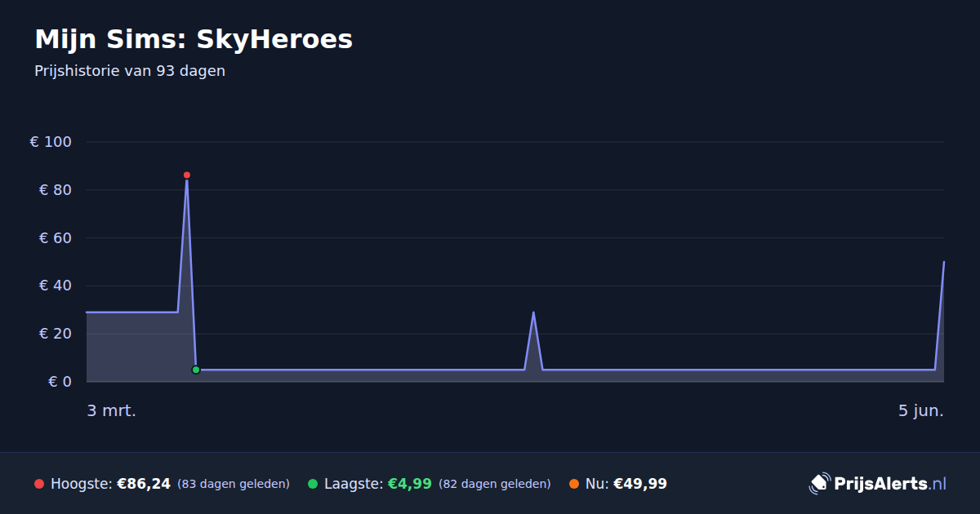Click the '€ 0' axis label
Image resolution: width=980 pixels, height=514 pixels.
60,382
